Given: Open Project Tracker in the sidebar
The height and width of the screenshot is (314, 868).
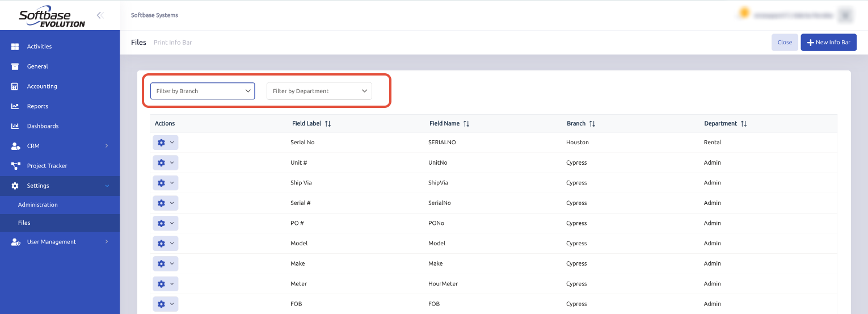Looking at the screenshot, I should (60, 166).
